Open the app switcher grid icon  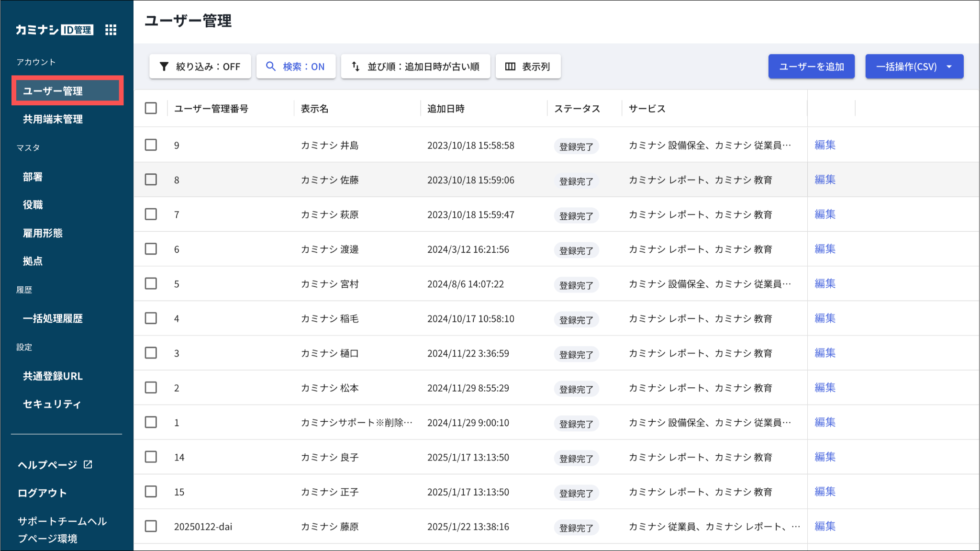pyautogui.click(x=111, y=30)
